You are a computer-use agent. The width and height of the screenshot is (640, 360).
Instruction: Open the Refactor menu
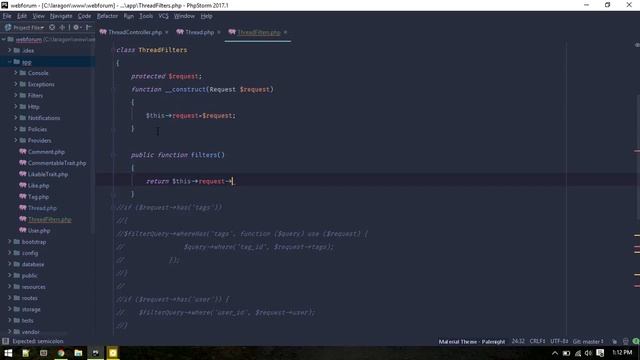(x=107, y=16)
